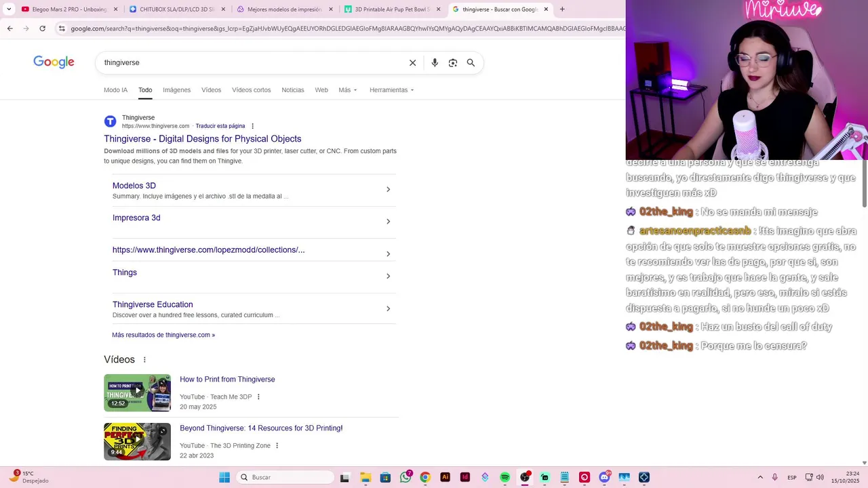Close the thingiverse Google search tab
The height and width of the screenshot is (488, 868).
pyautogui.click(x=546, y=9)
